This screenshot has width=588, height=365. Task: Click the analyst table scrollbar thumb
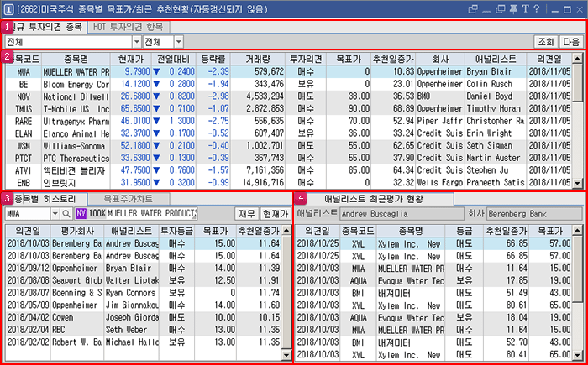point(578,269)
